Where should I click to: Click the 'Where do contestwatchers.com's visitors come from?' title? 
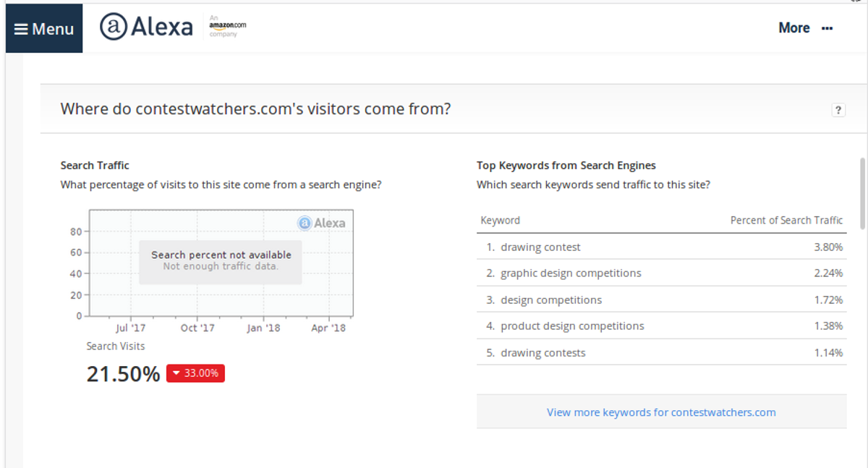pyautogui.click(x=256, y=109)
